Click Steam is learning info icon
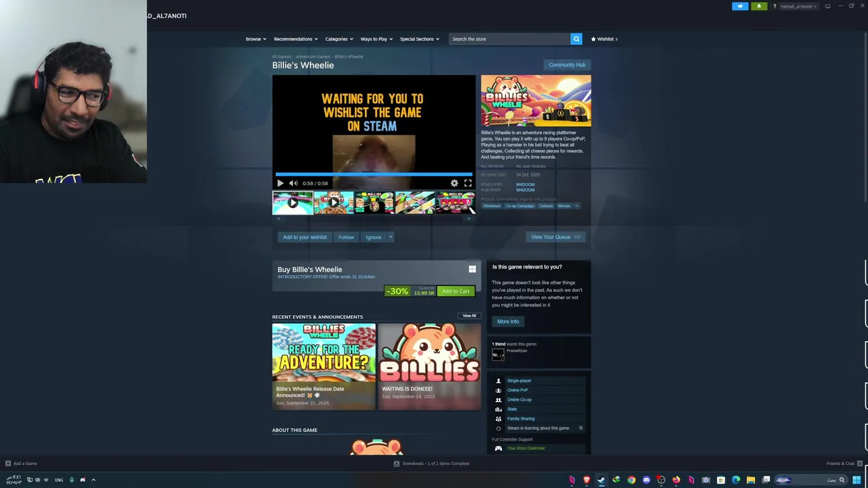This screenshot has width=868, height=488. (580, 428)
